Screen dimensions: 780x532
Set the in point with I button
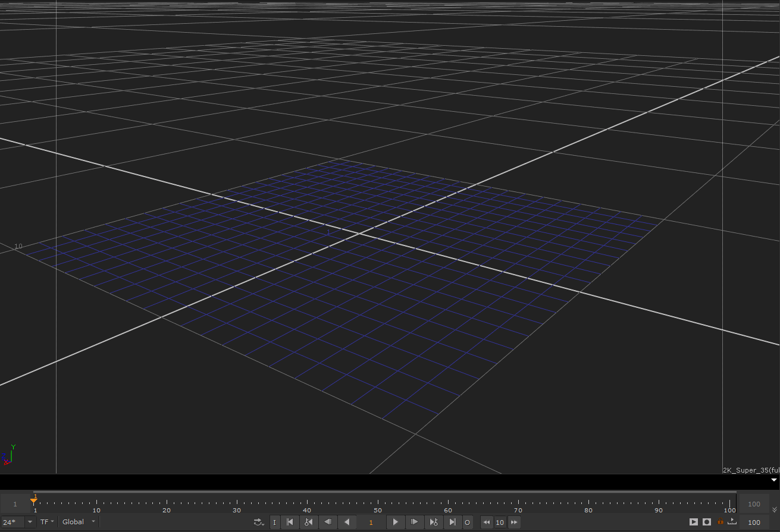274,522
